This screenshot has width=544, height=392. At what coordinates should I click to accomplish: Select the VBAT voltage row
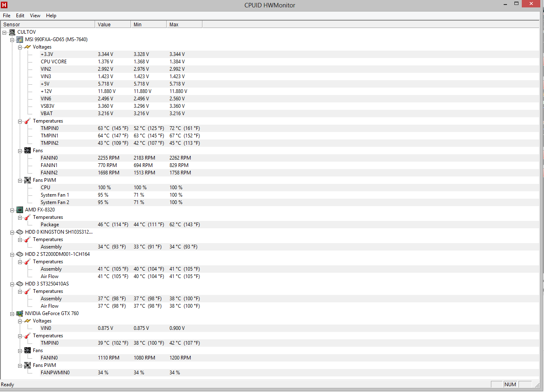tap(270, 114)
